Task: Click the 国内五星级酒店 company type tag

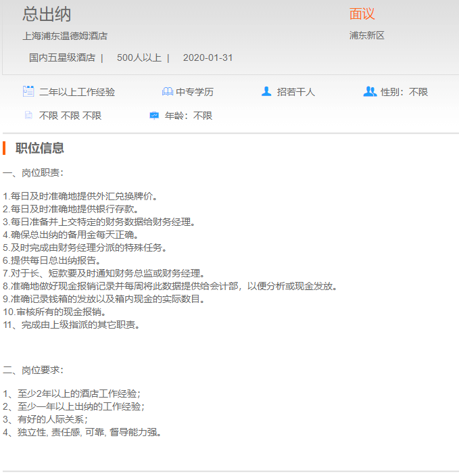Action: [x=62, y=57]
